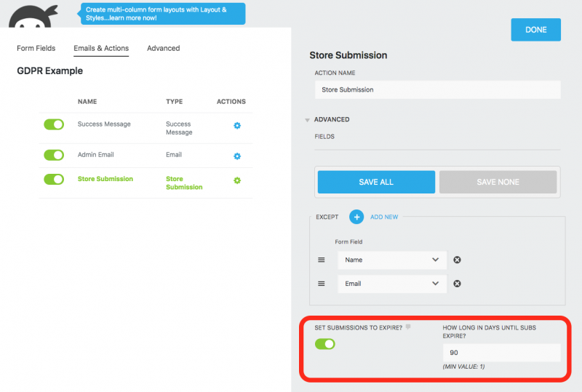The height and width of the screenshot is (392, 582).
Task: Grab the drag handle beside Email field
Action: (322, 284)
